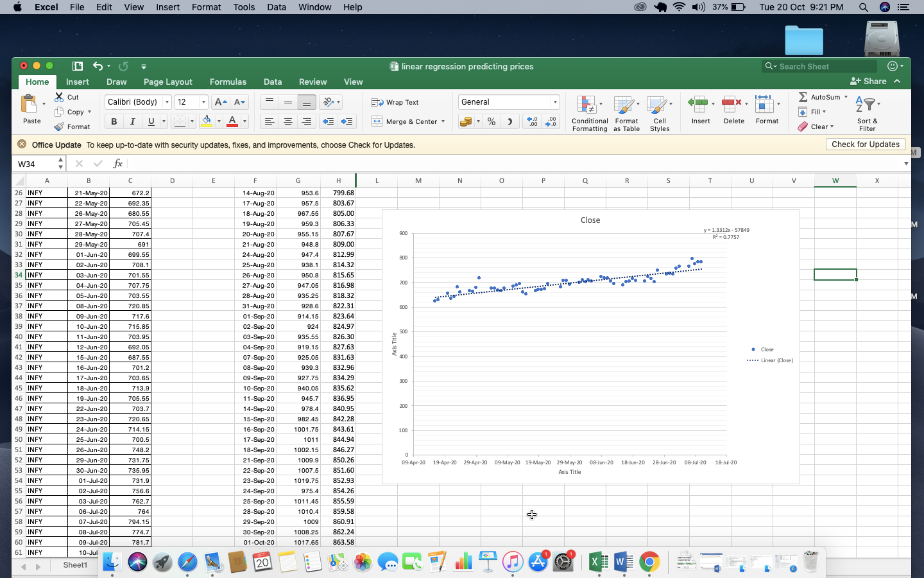Open the Tools menu in menu bar

[244, 7]
